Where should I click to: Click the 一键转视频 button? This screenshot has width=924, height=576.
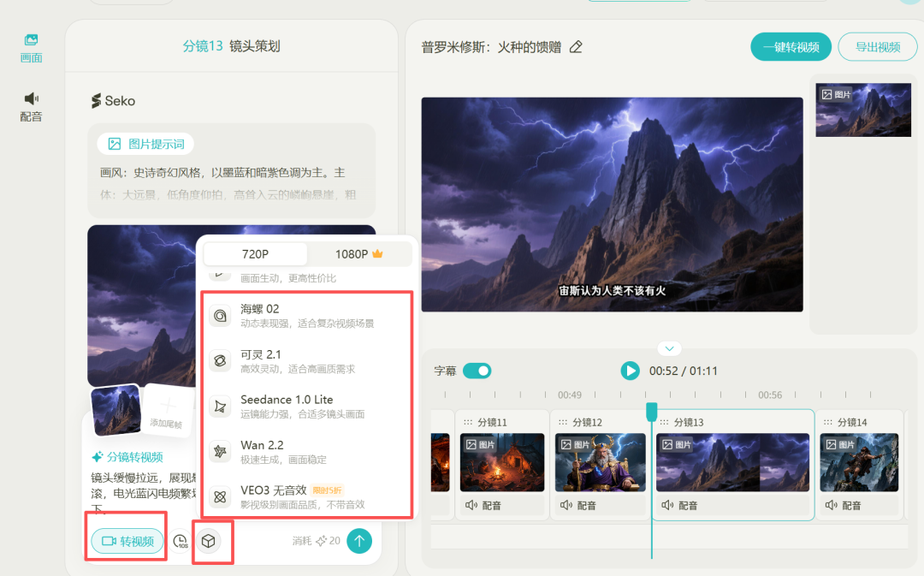point(790,46)
